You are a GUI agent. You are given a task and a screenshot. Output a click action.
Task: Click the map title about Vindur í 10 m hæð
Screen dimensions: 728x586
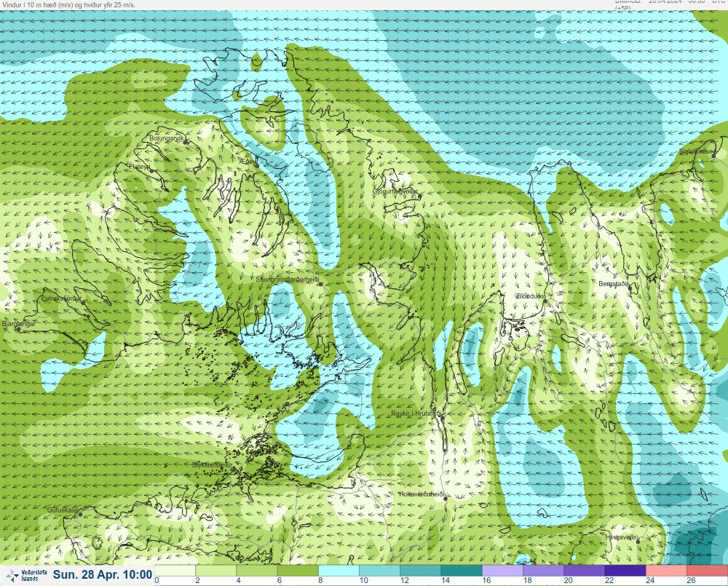point(68,4)
